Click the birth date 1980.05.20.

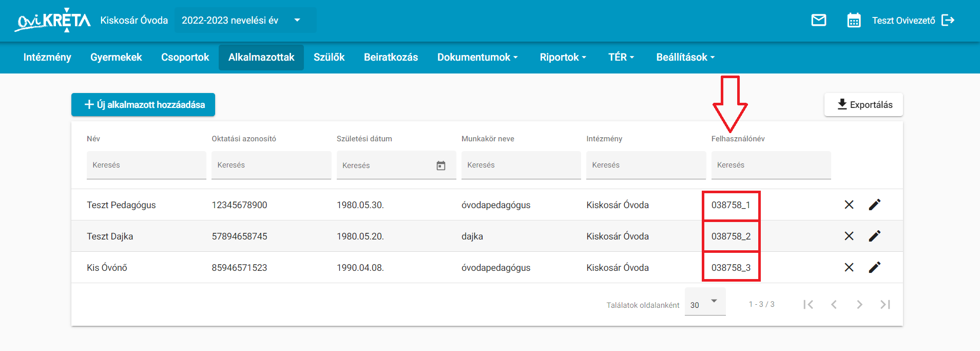(360, 236)
